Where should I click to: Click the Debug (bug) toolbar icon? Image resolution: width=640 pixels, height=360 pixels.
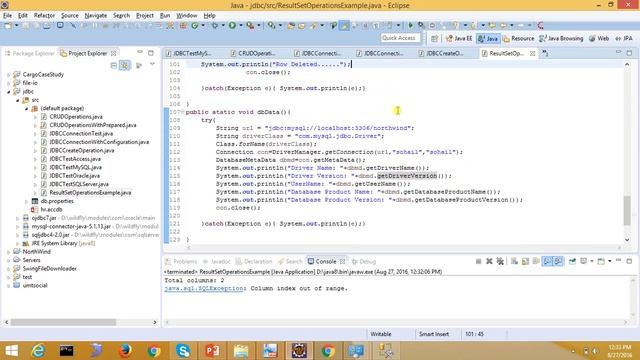[x=214, y=26]
